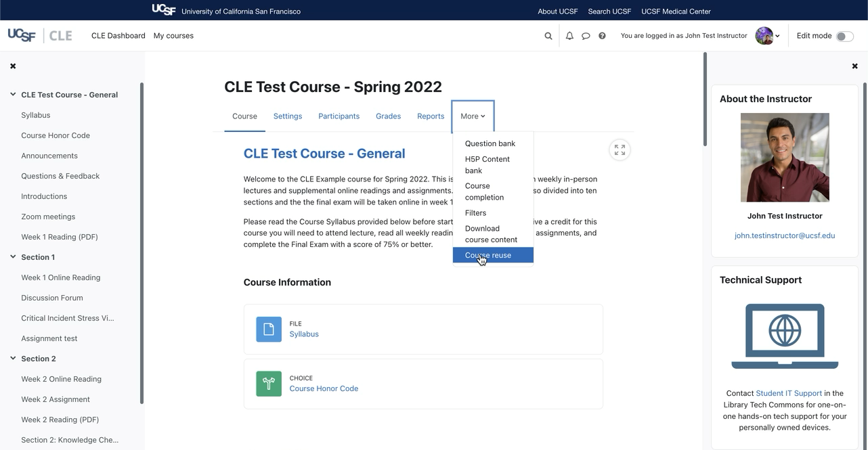Open Announcements in course index
The width and height of the screenshot is (868, 450).
49,156
